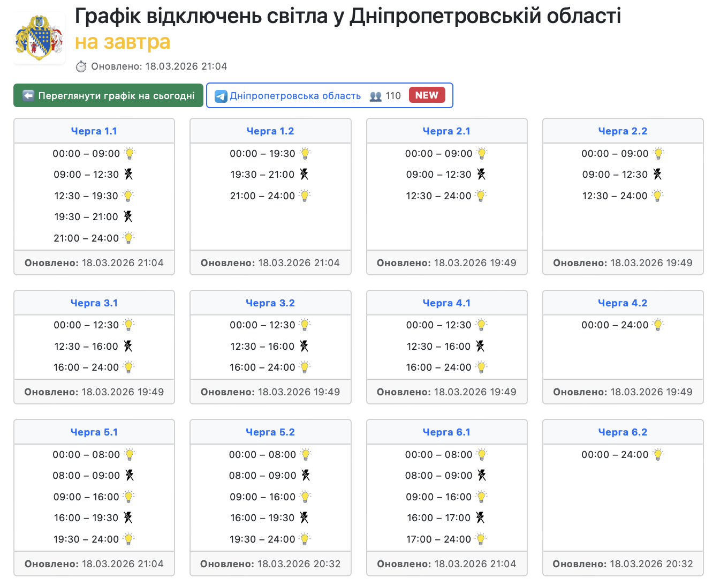The height and width of the screenshot is (586, 728).
Task: Click the yellow на завтра heading text
Action: (123, 42)
